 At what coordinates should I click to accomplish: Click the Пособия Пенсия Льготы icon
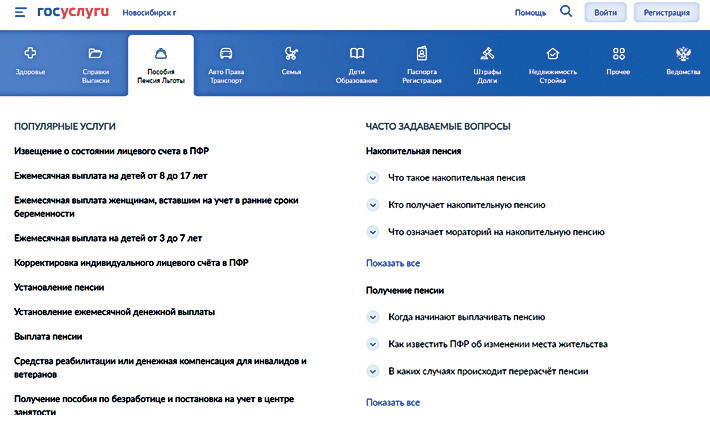[161, 54]
